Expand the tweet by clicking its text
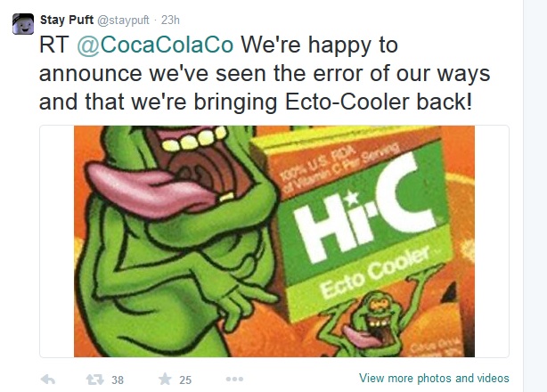Image resolution: width=547 pixels, height=392 pixels. 265,73
